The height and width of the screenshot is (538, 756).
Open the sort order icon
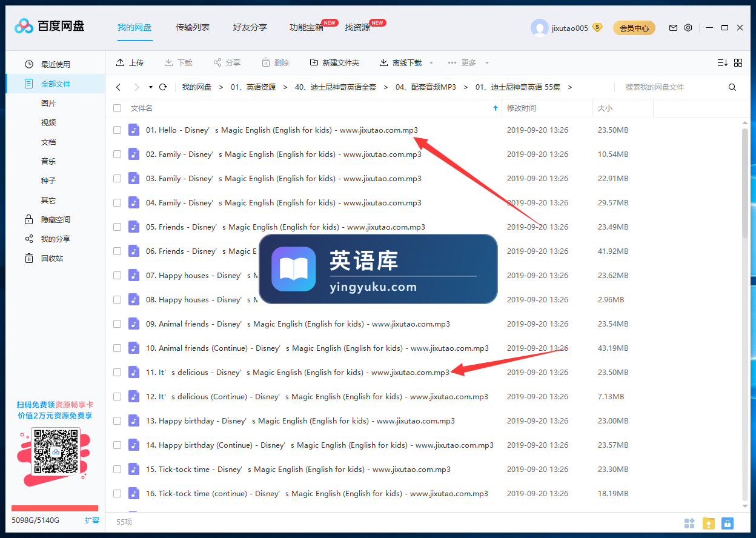(x=722, y=62)
